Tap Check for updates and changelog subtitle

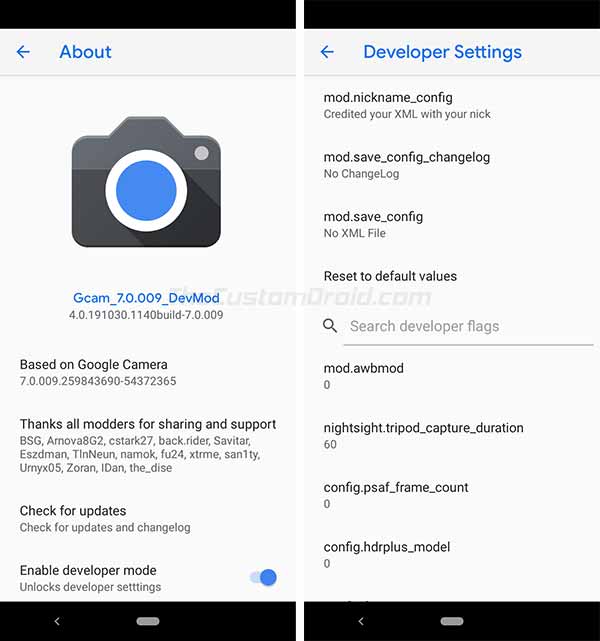(x=105, y=527)
